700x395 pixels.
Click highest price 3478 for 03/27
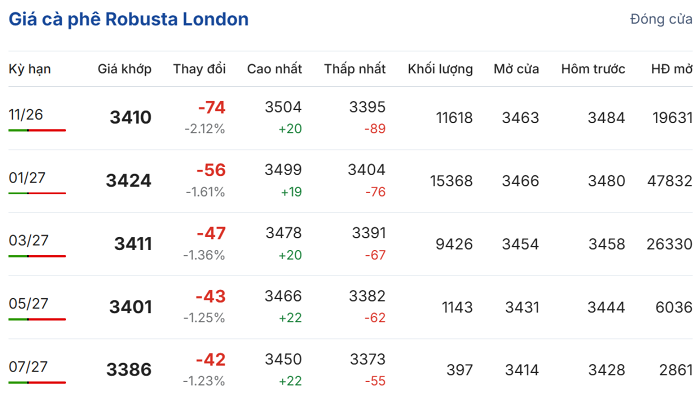pyautogui.click(x=283, y=233)
